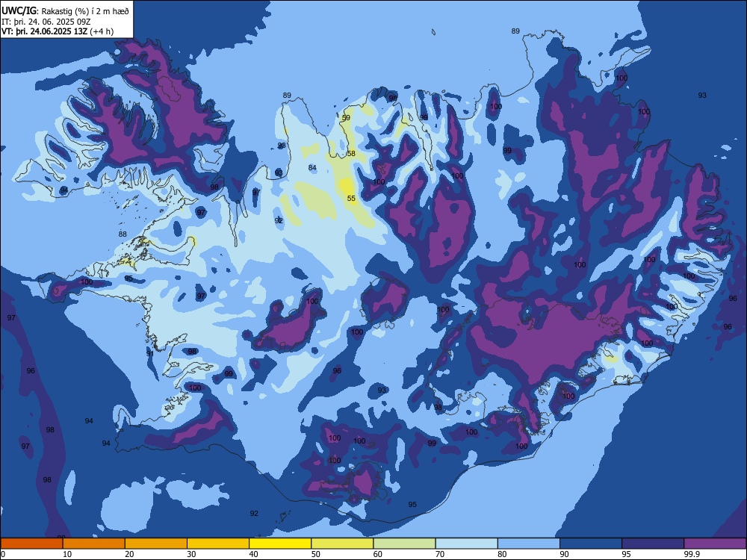Click the golden 30–40 legend swatch

[218, 544]
